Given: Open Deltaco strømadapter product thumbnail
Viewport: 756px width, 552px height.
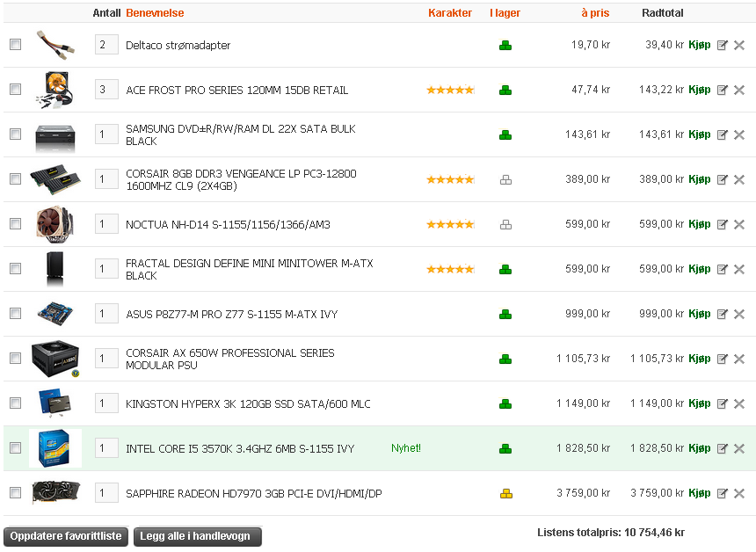Looking at the screenshot, I should (56, 45).
